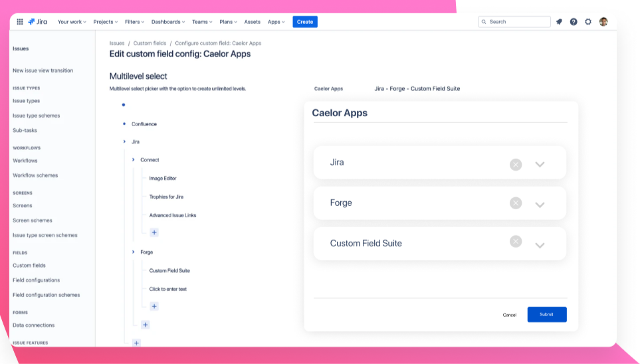
Task: Open the Plans menu
Action: pyautogui.click(x=228, y=22)
